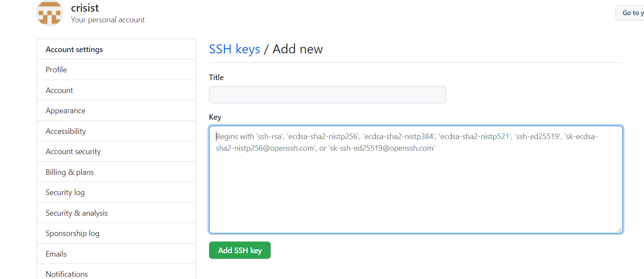This screenshot has height=279, width=644.
Task: Click the Go to your profile button
Action: coord(630,13)
